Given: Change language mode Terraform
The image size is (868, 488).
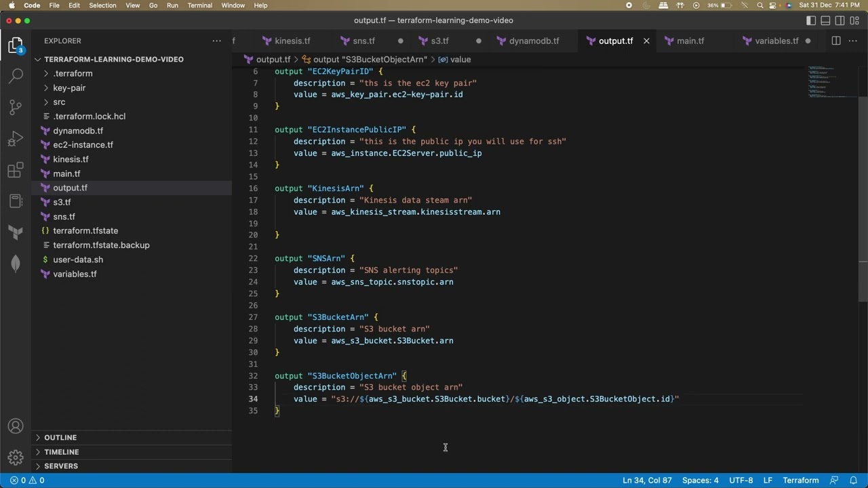Looking at the screenshot, I should coord(801,480).
